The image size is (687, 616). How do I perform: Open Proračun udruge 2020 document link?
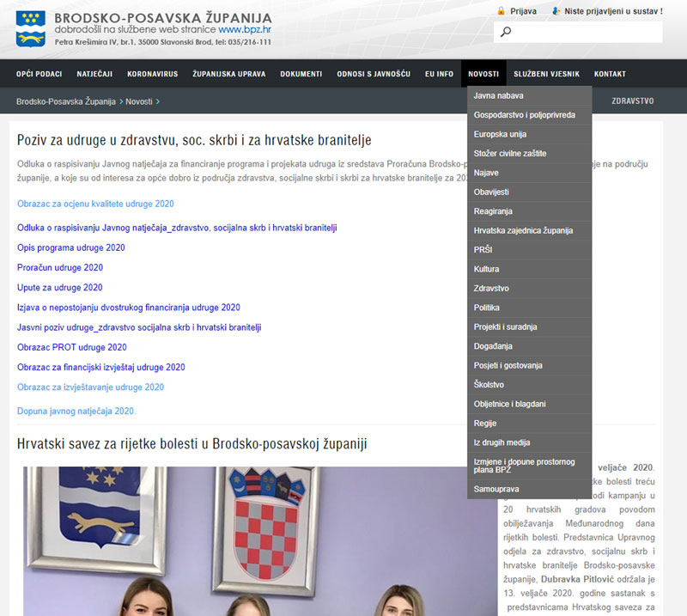point(59,268)
